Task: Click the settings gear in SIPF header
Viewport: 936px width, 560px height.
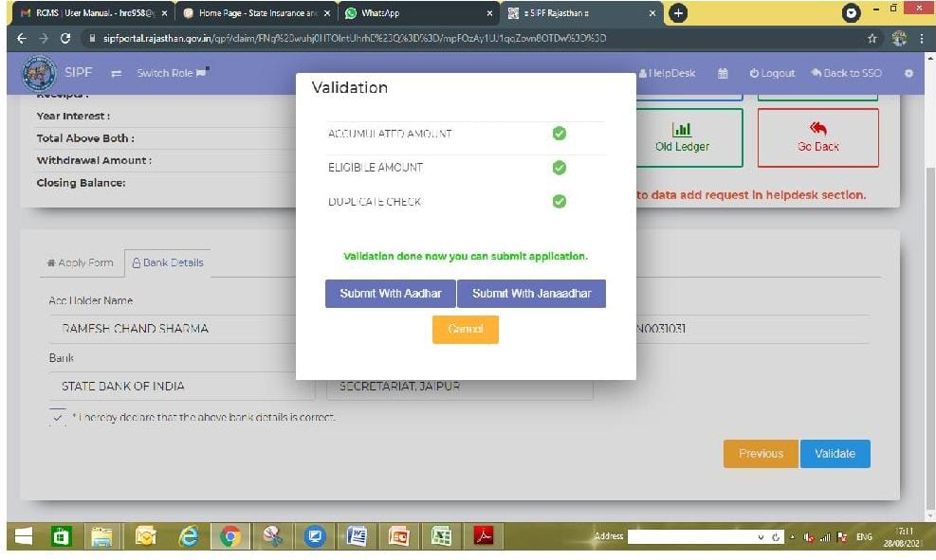Action: (908, 74)
